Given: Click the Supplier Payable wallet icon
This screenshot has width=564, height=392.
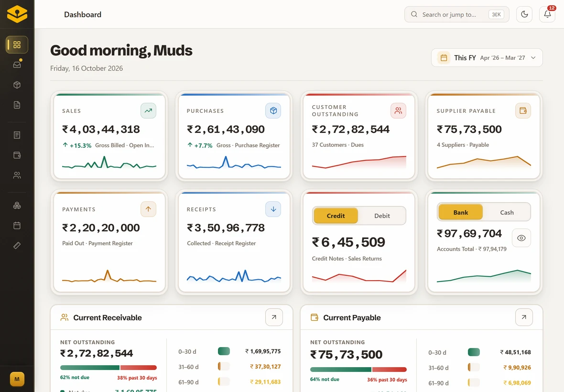Looking at the screenshot, I should [523, 111].
